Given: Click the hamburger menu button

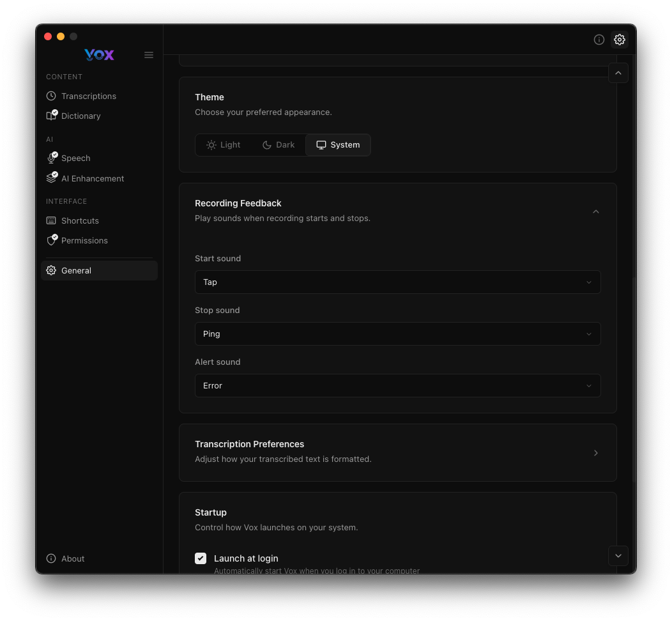Looking at the screenshot, I should [x=149, y=55].
